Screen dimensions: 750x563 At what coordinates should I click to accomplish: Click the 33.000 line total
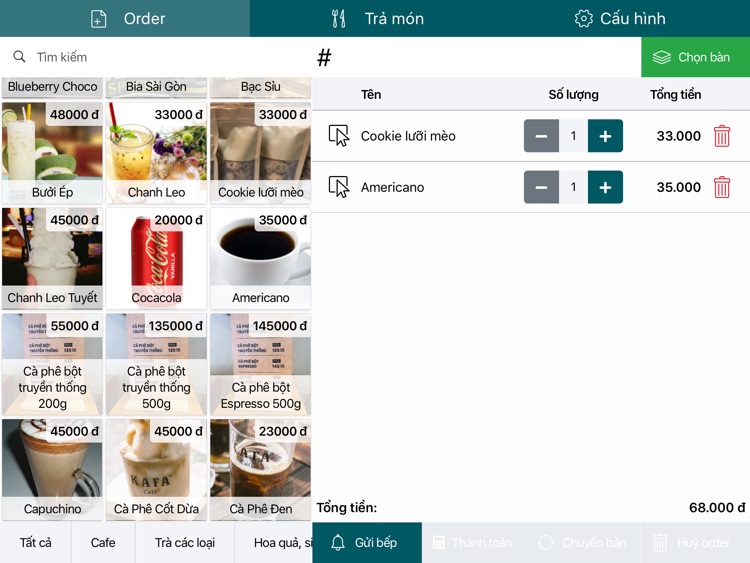[x=678, y=136]
